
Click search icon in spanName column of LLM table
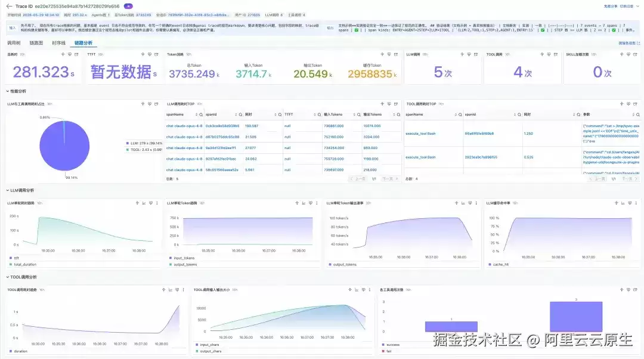[x=201, y=114]
